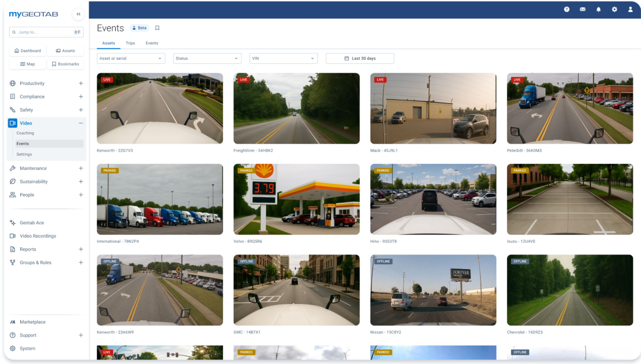
Task: Click the Marketplace icon
Action: [x=13, y=322]
